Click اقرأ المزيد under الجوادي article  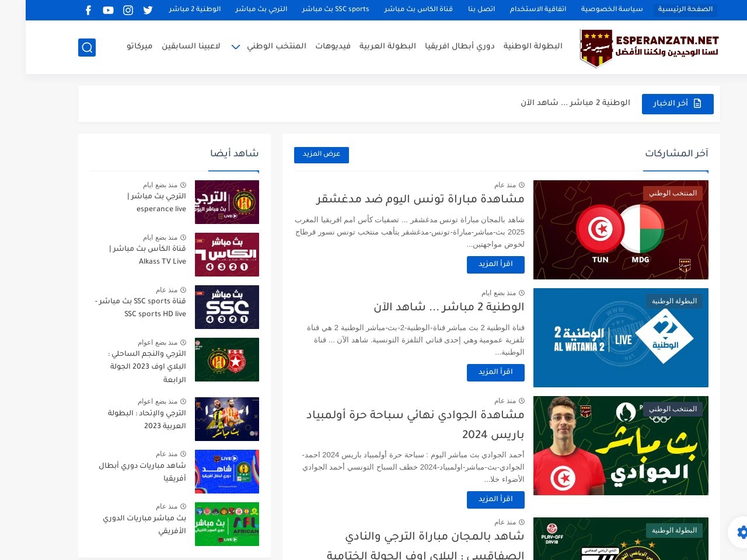coord(495,499)
